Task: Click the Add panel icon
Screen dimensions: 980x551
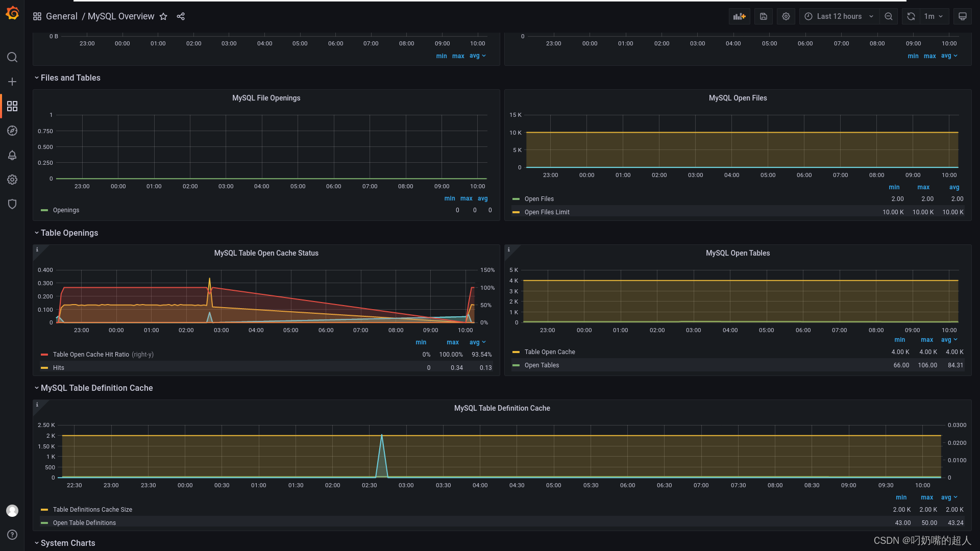Action: tap(740, 16)
